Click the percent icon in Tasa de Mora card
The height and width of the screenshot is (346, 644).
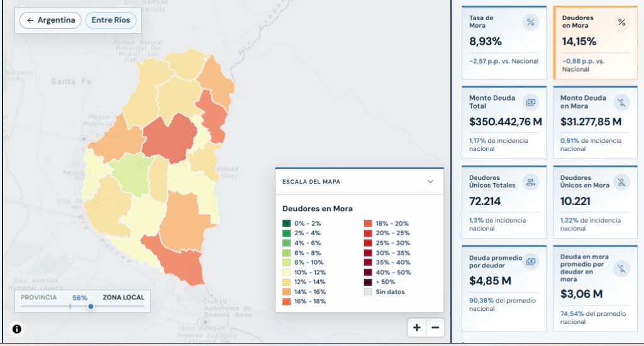click(531, 22)
